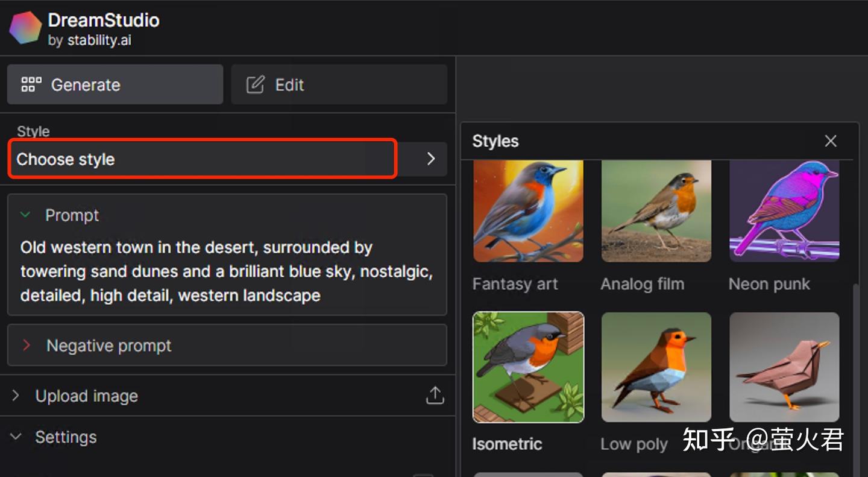Viewport: 868px width, 477px height.
Task: Expand the Upload image section
Action: click(86, 396)
